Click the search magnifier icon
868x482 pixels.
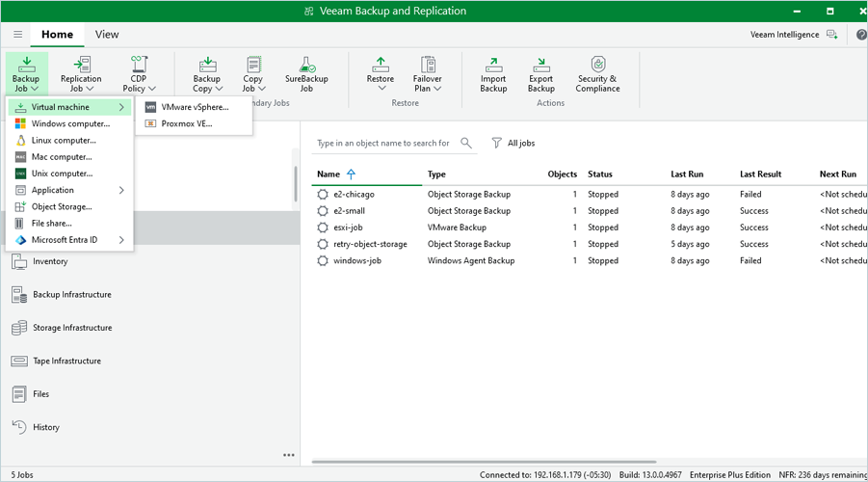[466, 143]
